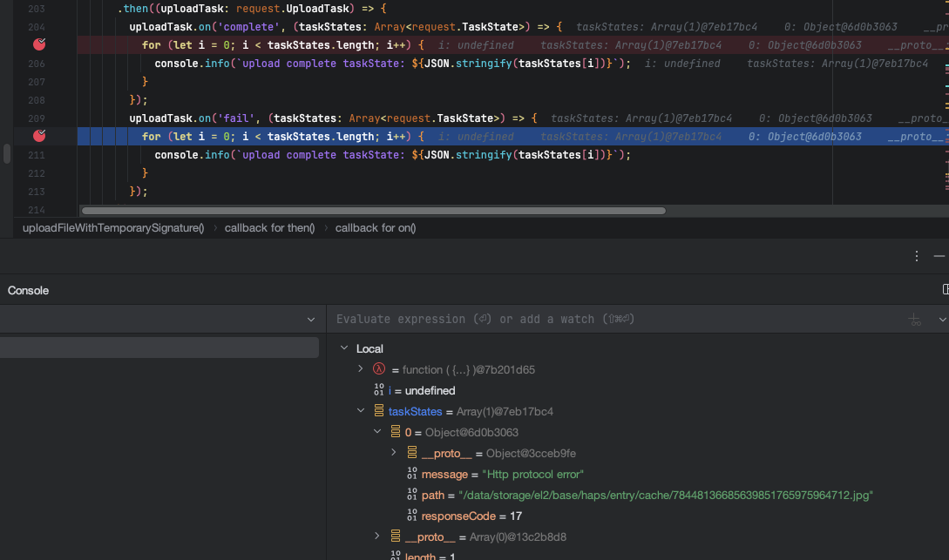Toggle breakpoint on line 210
This screenshot has height=560, width=949.
39,136
